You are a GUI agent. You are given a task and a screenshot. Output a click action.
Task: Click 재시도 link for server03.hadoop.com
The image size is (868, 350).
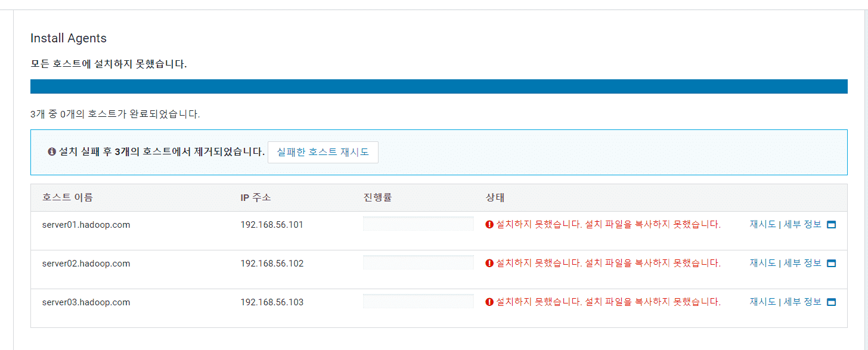[x=762, y=302]
